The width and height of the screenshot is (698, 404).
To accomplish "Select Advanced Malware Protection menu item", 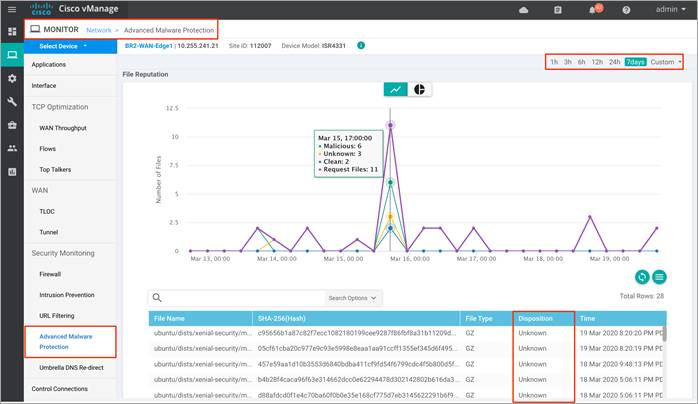I will 66,342.
